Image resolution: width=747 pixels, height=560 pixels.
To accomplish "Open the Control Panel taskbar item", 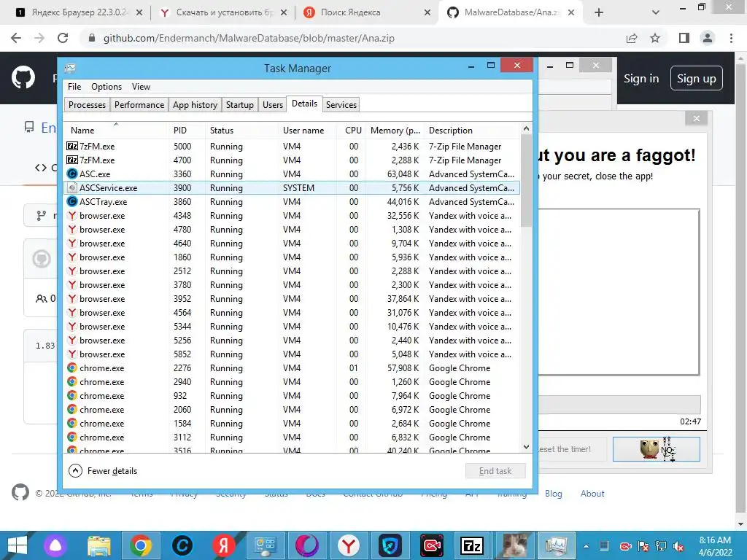I will pos(265,545).
